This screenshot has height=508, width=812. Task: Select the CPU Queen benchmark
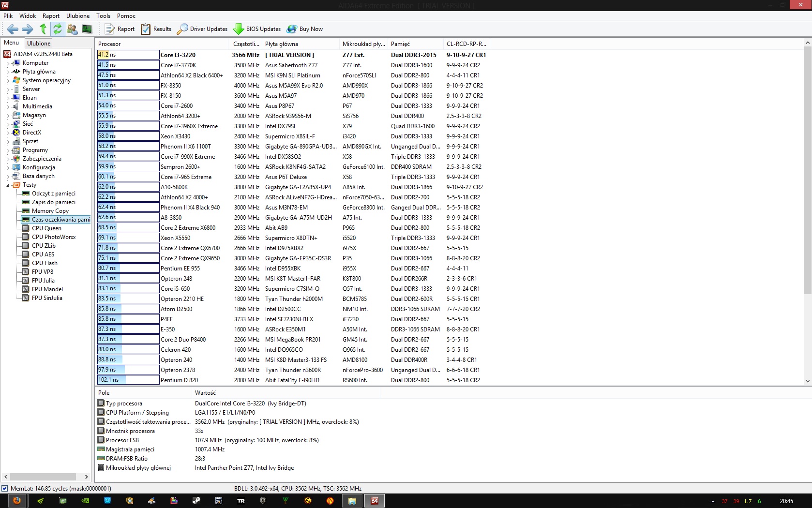[x=46, y=228]
